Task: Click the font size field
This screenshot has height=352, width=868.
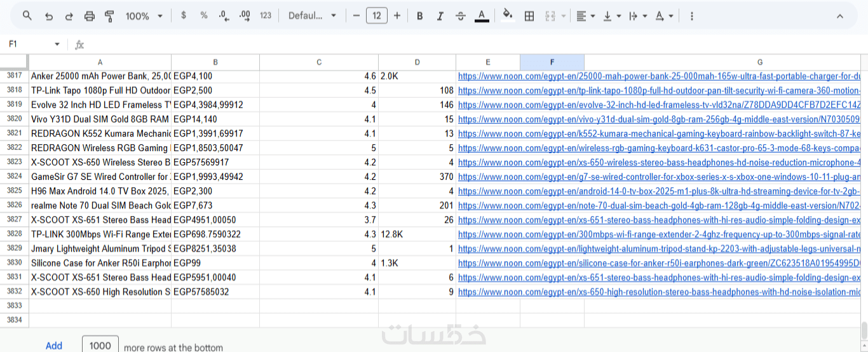Action: click(x=377, y=16)
